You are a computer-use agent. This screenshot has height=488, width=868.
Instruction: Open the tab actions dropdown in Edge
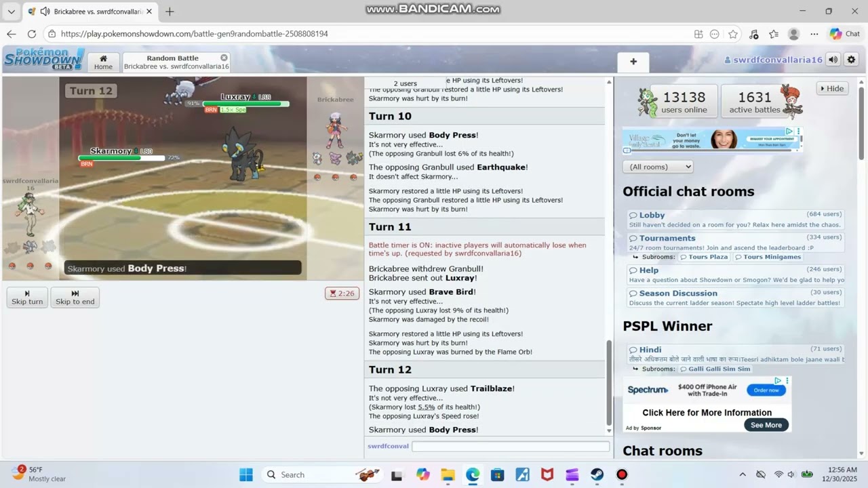pos(11,12)
